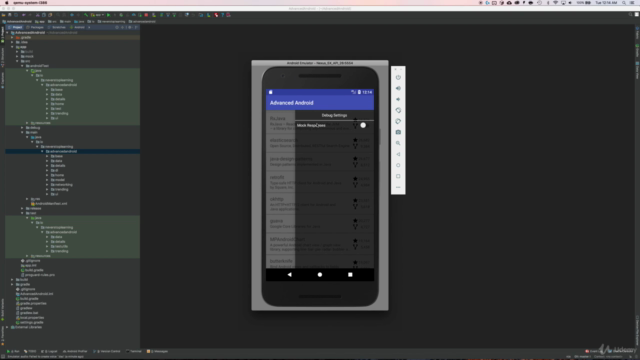
Task: Switch to the Scratches tab
Action: (57, 27)
